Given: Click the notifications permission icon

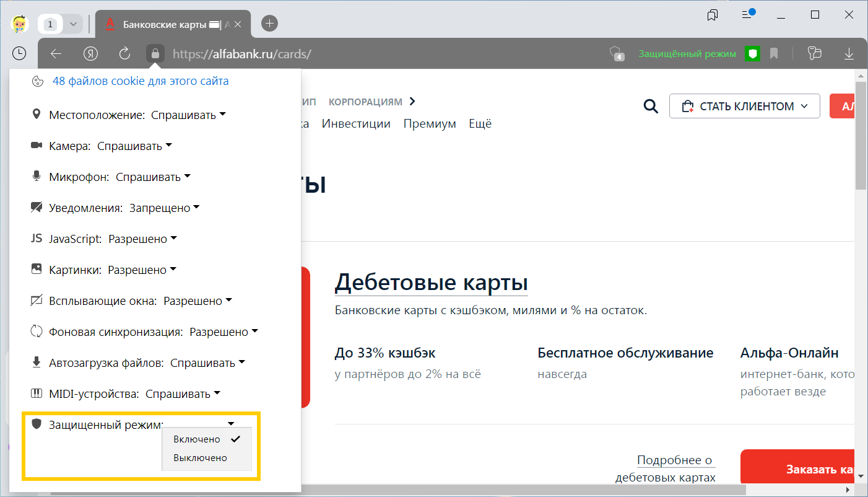Looking at the screenshot, I should (36, 208).
